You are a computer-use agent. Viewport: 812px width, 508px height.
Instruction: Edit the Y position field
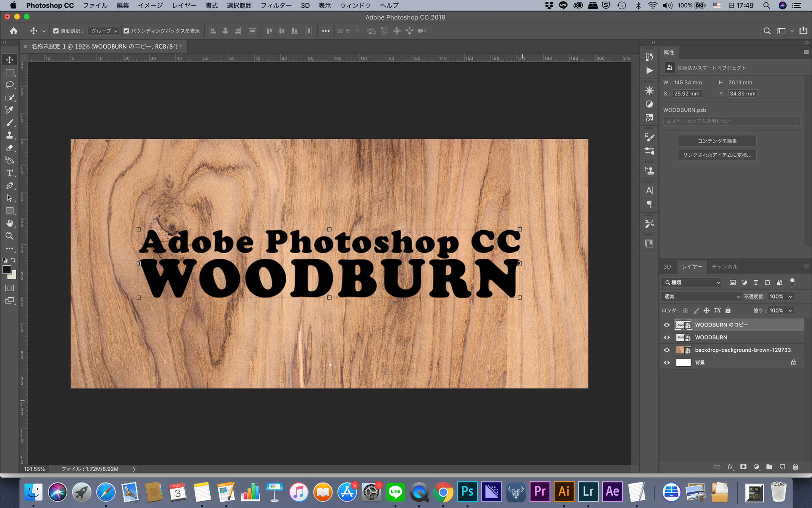743,94
